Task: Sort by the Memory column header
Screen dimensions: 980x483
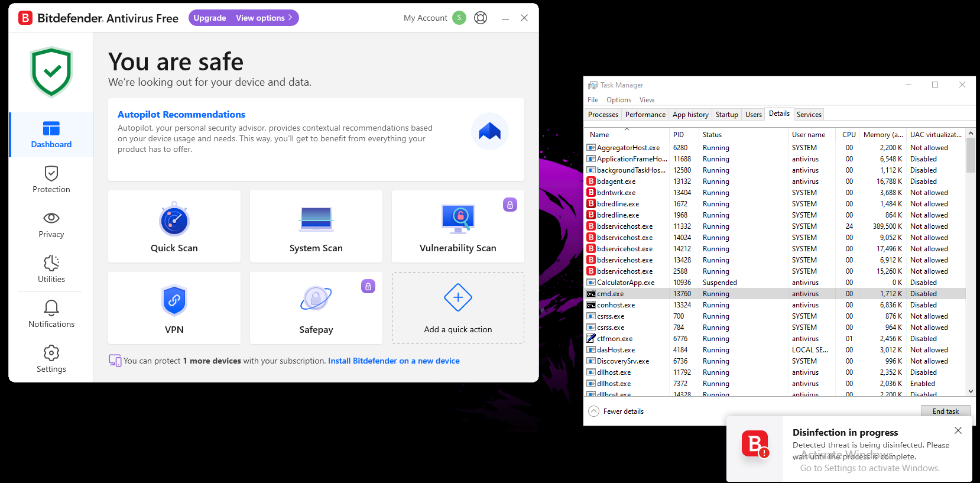Action: pos(884,134)
